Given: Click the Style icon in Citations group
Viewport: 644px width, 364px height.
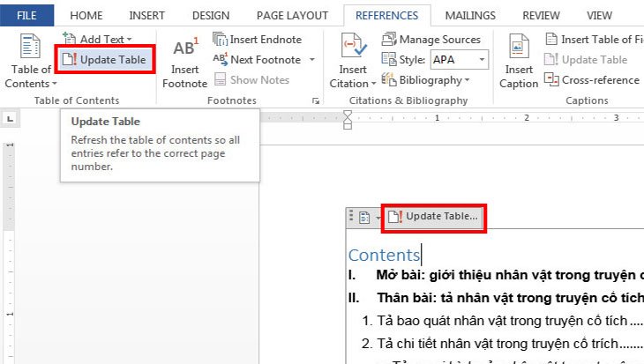Looking at the screenshot, I should (388, 60).
